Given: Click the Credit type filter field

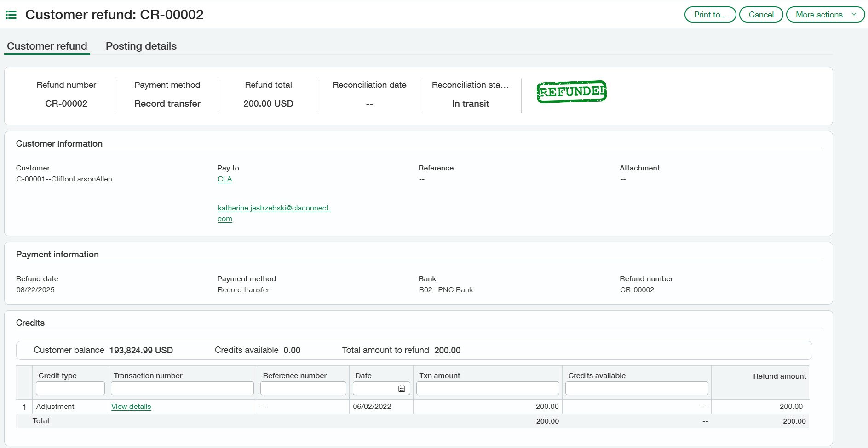Looking at the screenshot, I should 70,388.
